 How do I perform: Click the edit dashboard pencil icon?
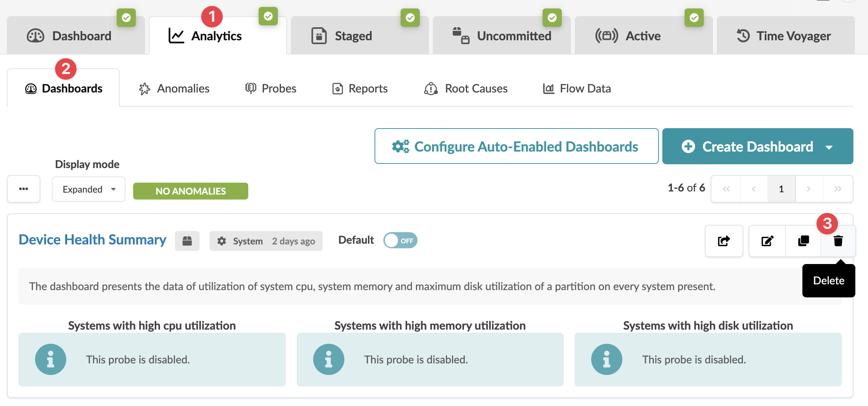767,241
